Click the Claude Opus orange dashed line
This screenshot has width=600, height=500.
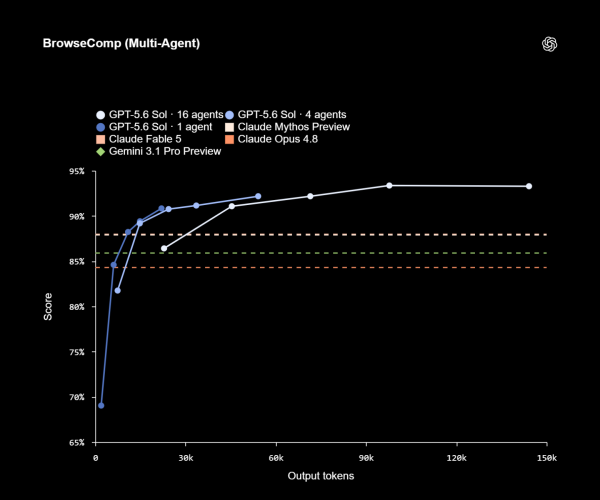coord(321,268)
